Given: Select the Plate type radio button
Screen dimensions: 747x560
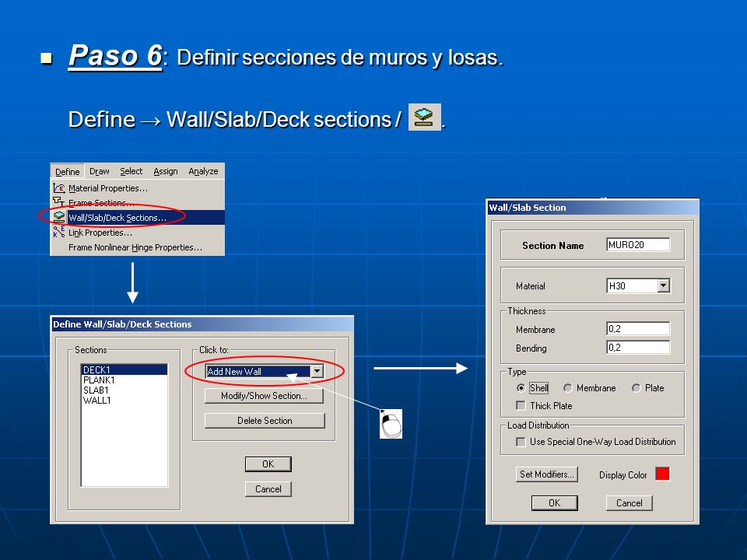Looking at the screenshot, I should coord(636,388).
